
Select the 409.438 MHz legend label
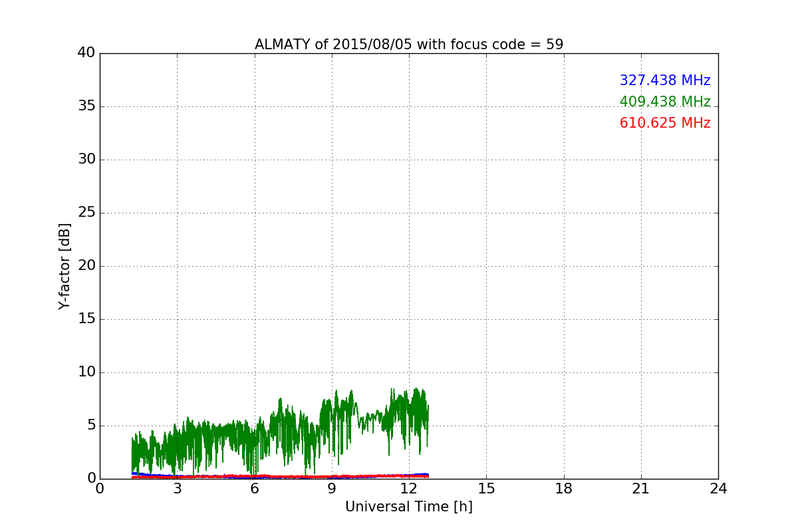665,102
